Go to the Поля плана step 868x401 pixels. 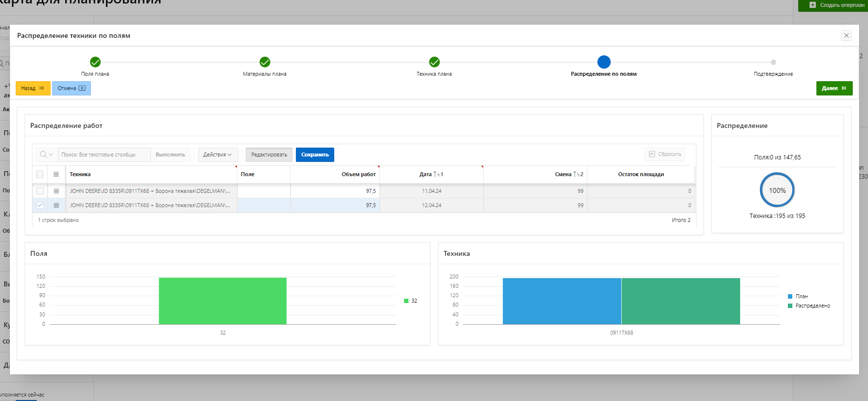(95, 62)
